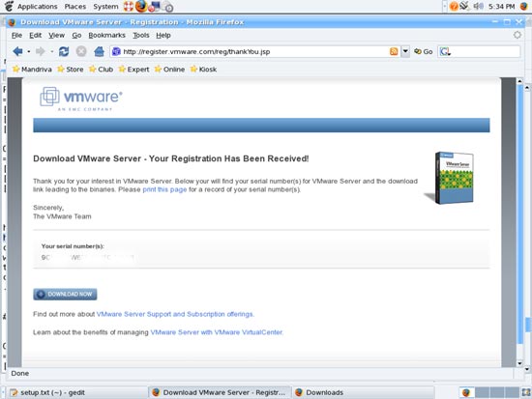Click into the web search box
This screenshot has width=532, height=399.
click(x=486, y=51)
